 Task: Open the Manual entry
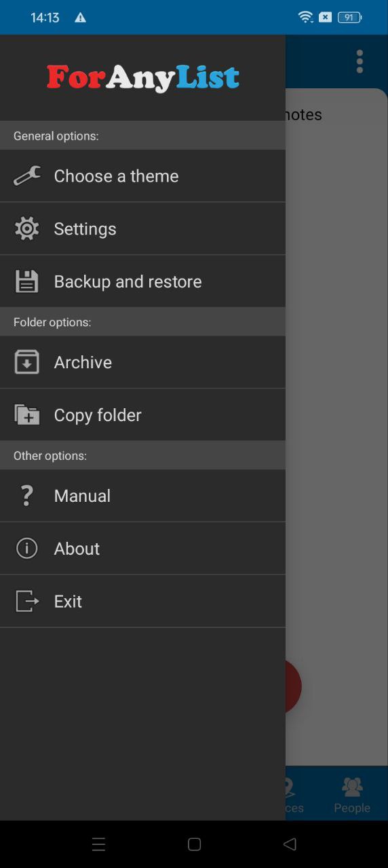(x=142, y=496)
